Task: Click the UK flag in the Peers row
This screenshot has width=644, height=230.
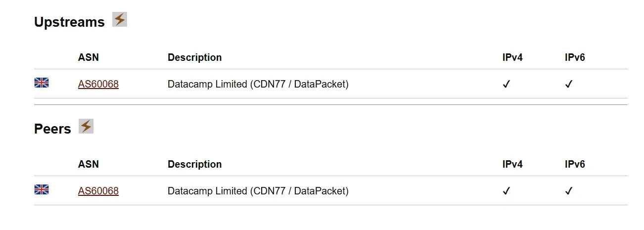Action: tap(42, 189)
